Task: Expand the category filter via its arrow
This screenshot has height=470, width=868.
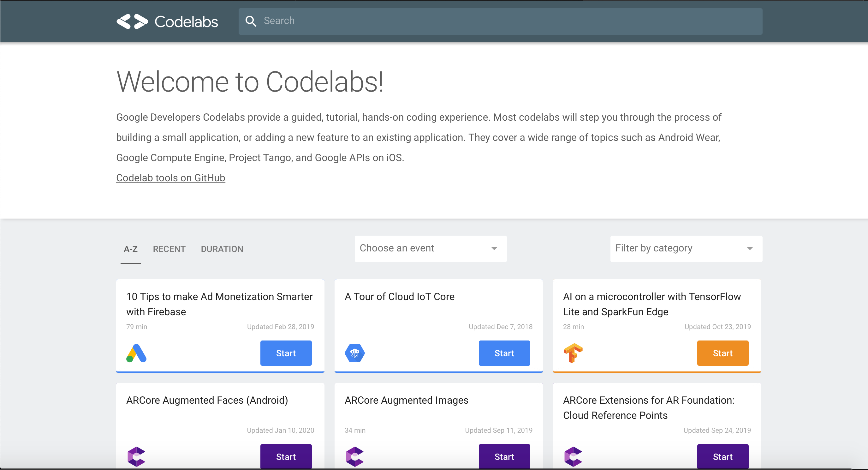Action: (x=749, y=249)
